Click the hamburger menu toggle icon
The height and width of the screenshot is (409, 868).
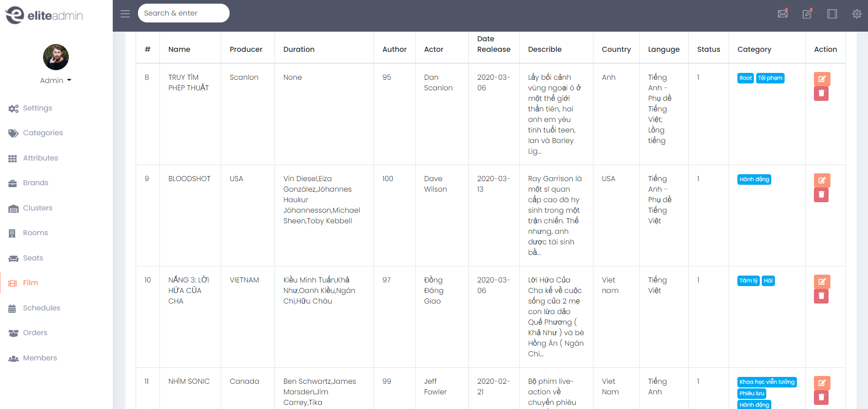click(x=125, y=14)
